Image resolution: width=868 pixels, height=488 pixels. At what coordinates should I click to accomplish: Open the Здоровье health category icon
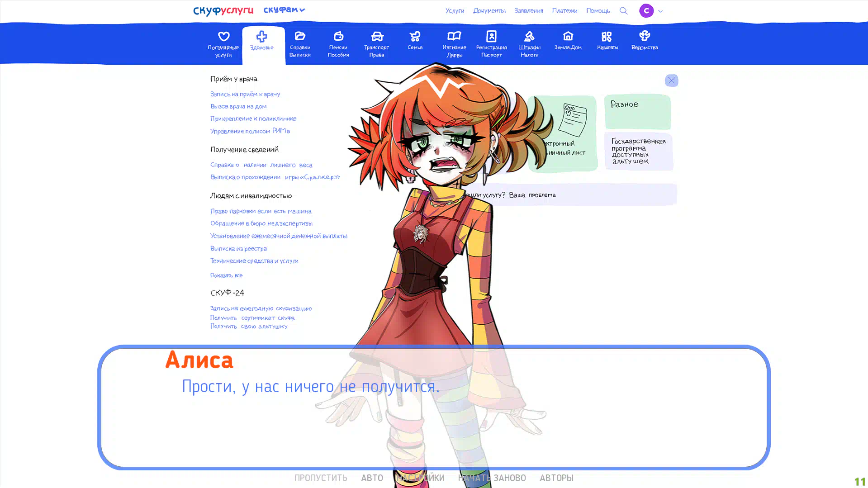[261, 37]
